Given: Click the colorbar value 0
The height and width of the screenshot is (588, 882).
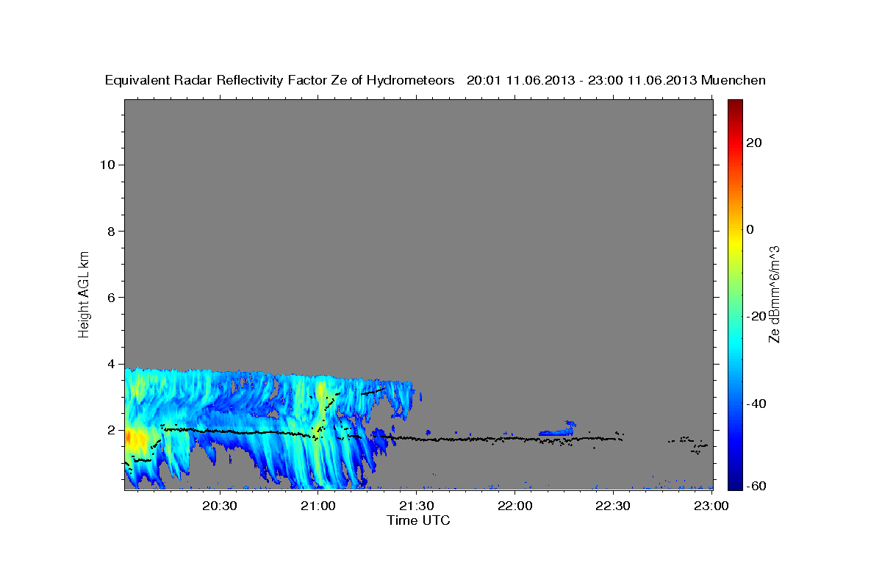Looking at the screenshot, I should coord(750,229).
